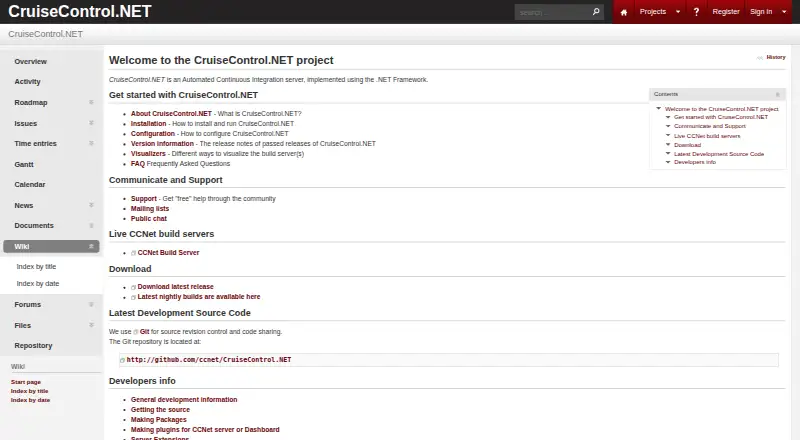Viewport: 800px width, 440px height.
Task: Open the external icon beside Download latest release
Action: point(133,287)
